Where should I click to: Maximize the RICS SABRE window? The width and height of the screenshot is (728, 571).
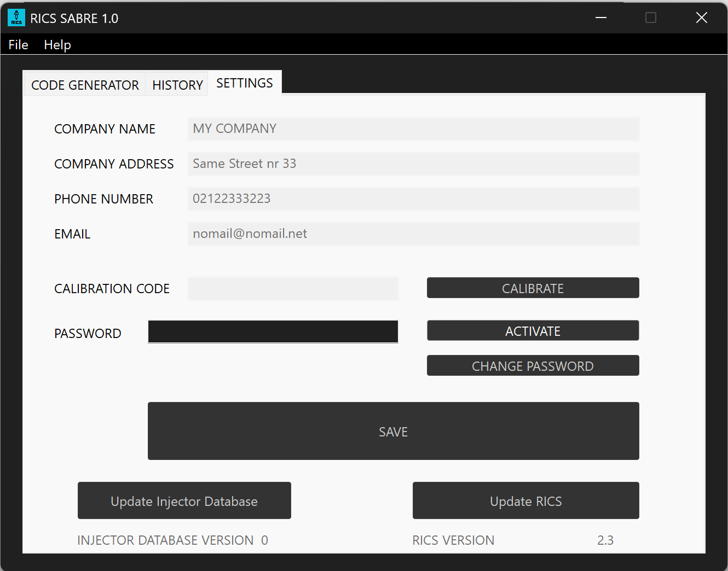(651, 18)
